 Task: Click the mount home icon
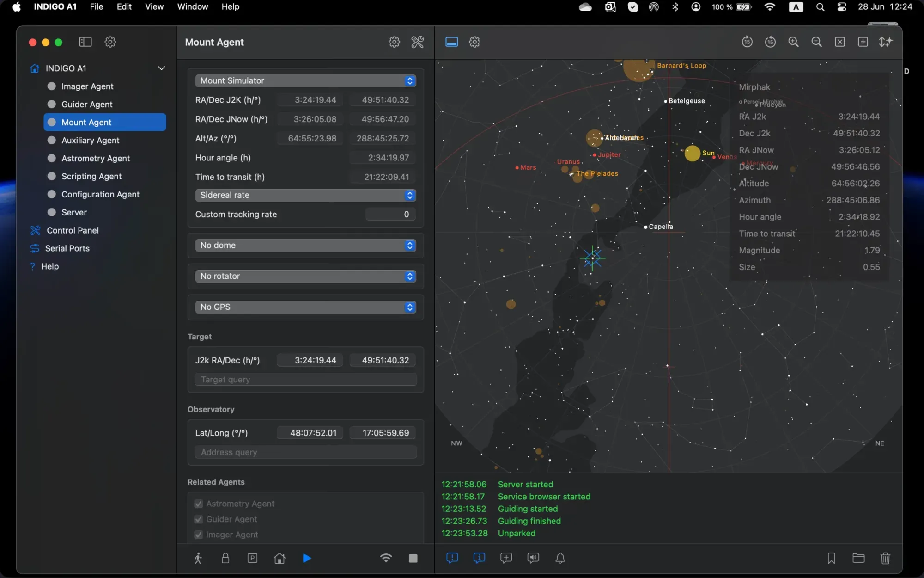279,558
